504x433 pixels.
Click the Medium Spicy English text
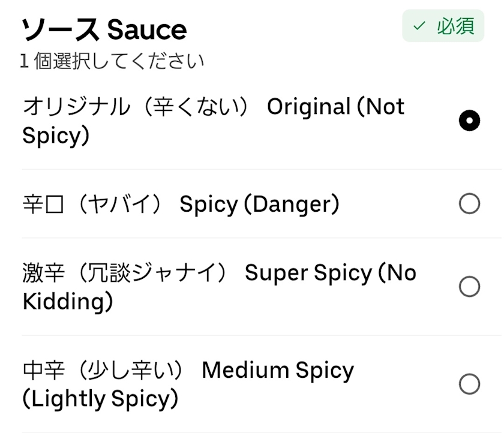click(x=278, y=371)
